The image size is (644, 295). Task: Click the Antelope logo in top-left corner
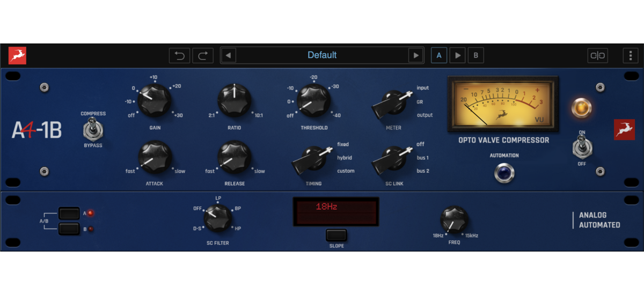click(x=17, y=55)
